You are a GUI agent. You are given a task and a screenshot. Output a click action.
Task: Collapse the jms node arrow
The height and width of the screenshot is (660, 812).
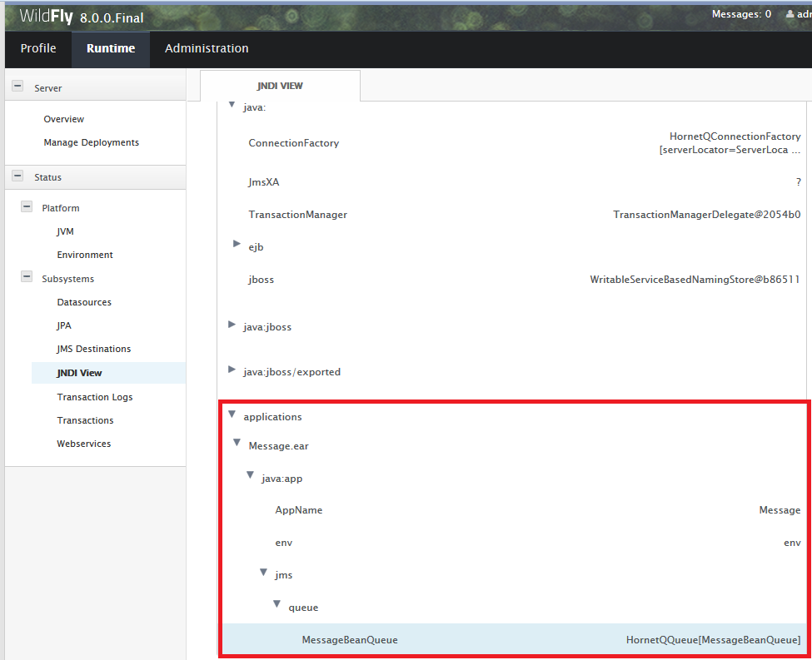[x=264, y=572]
